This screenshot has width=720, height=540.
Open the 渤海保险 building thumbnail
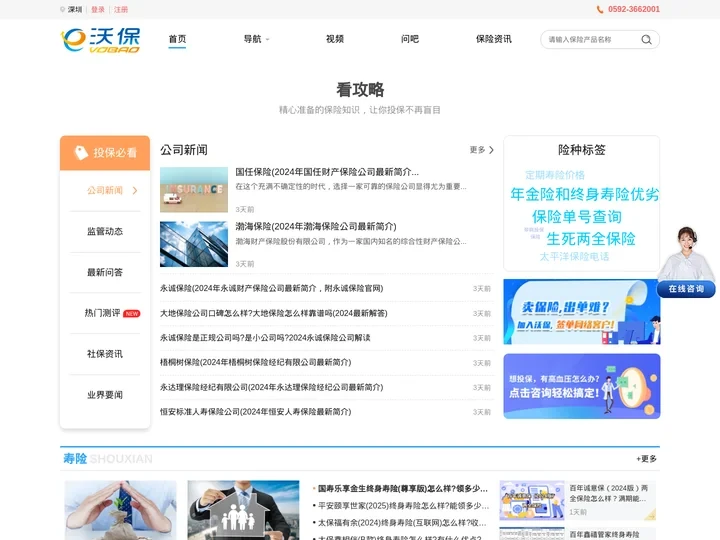pyautogui.click(x=194, y=244)
